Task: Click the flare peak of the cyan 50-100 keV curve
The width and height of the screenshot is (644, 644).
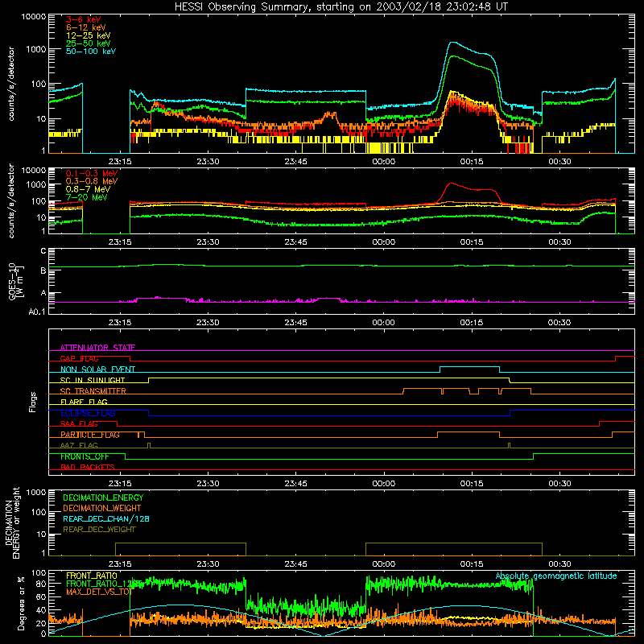Action: [452, 43]
